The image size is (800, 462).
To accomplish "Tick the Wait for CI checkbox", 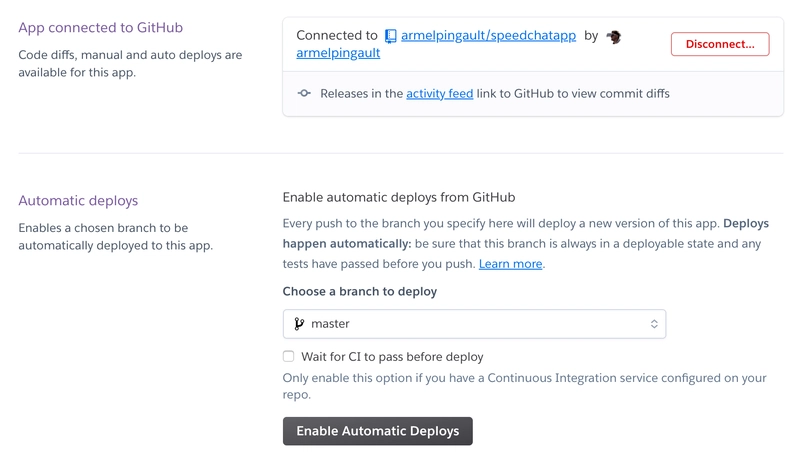I will pos(289,356).
